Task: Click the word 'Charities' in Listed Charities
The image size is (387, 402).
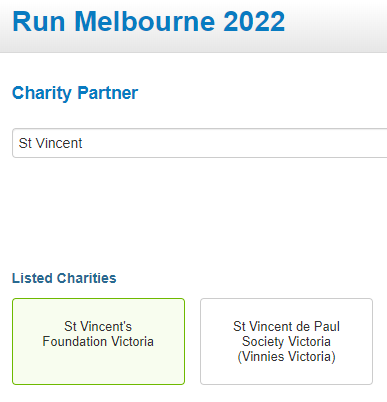Action: pyautogui.click(x=86, y=278)
